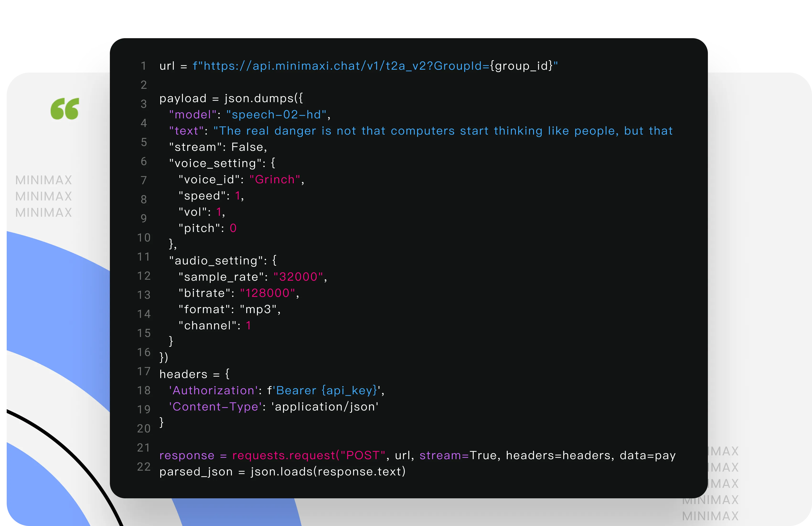Click line number 22 in the gutter

(144, 467)
